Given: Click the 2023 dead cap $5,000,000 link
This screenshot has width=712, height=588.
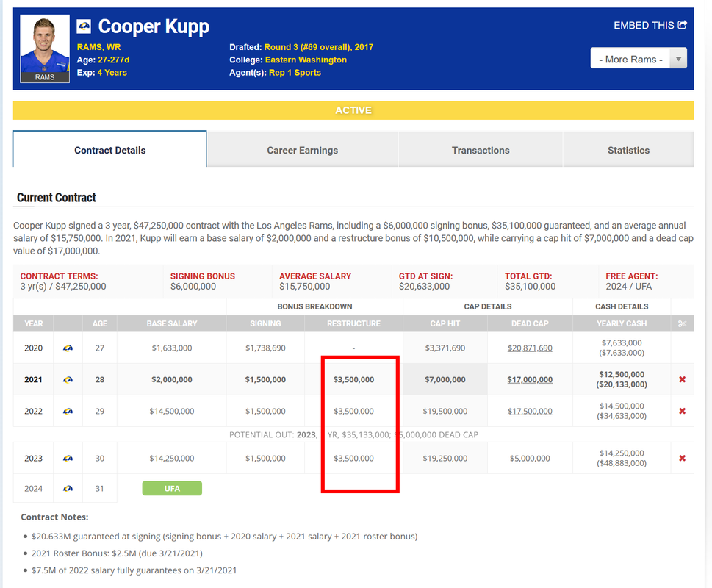Looking at the screenshot, I should (530, 459).
